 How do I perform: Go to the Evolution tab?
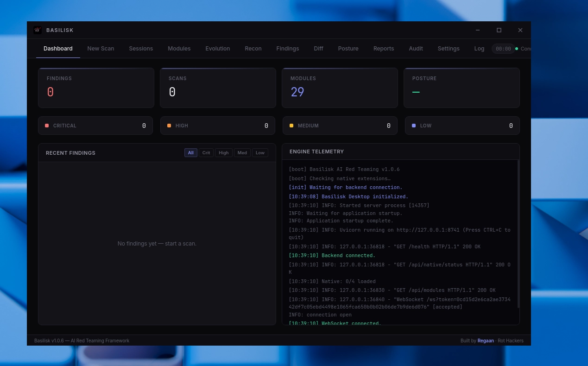pyautogui.click(x=217, y=49)
